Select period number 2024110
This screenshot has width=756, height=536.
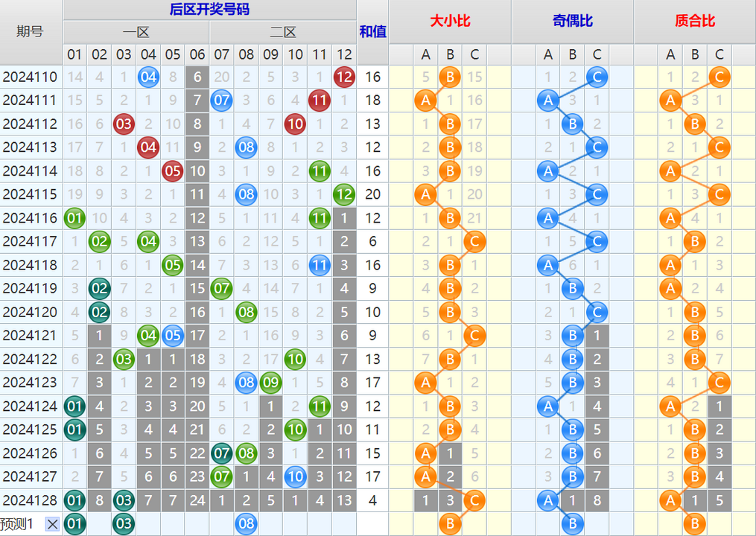pos(30,77)
